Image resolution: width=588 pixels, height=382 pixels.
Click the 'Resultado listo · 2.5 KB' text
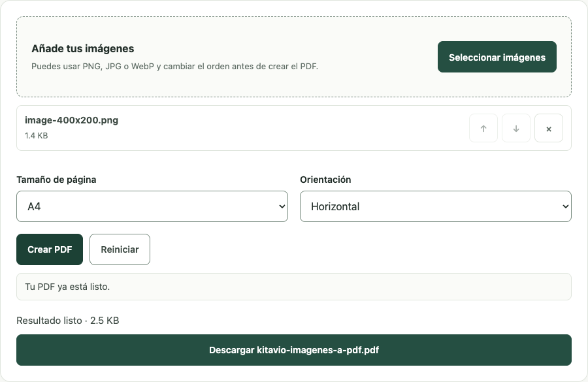tap(68, 321)
